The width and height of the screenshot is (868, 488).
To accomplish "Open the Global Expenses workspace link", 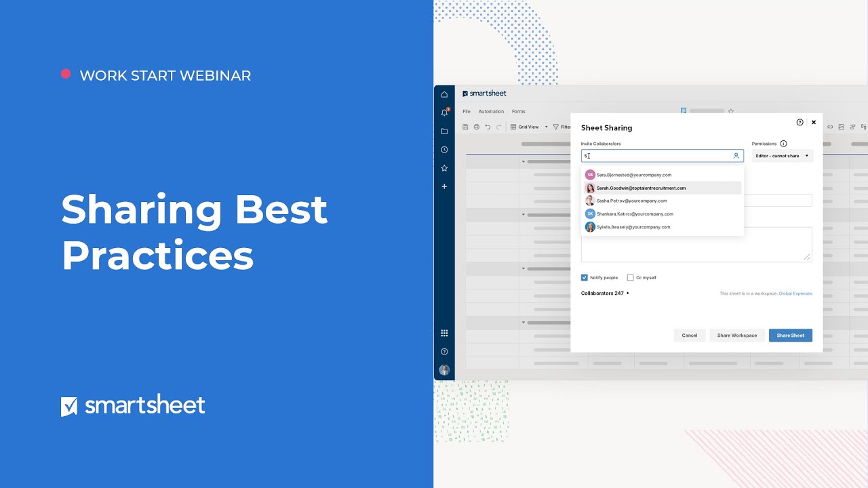I will click(x=795, y=293).
